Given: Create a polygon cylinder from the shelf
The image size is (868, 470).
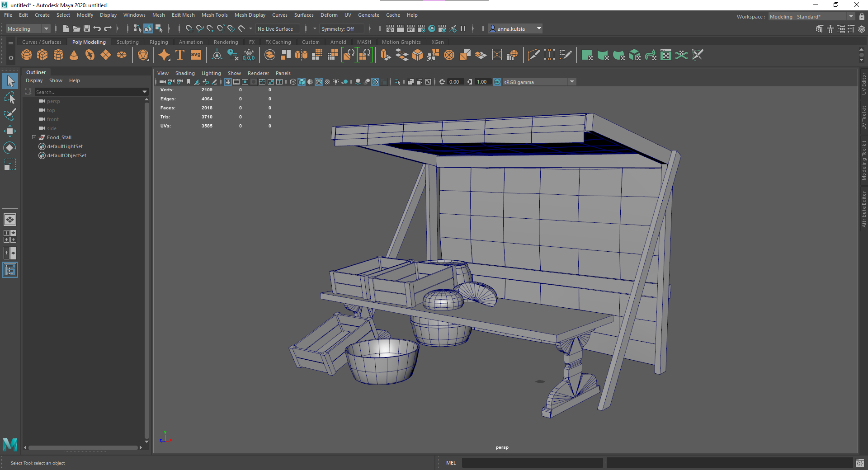Looking at the screenshot, I should pos(58,55).
